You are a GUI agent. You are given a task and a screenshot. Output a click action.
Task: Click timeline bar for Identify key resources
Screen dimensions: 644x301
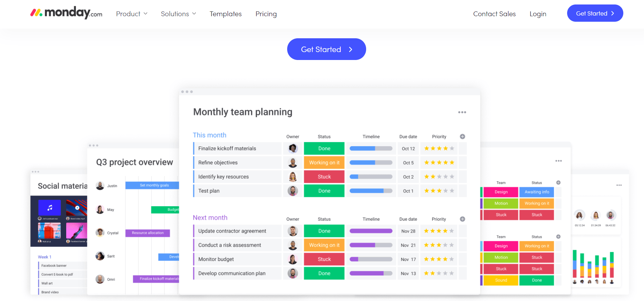371,177
